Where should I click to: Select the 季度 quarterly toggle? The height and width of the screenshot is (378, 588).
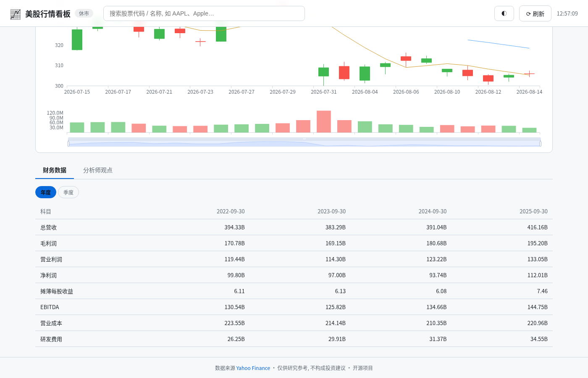(x=68, y=192)
